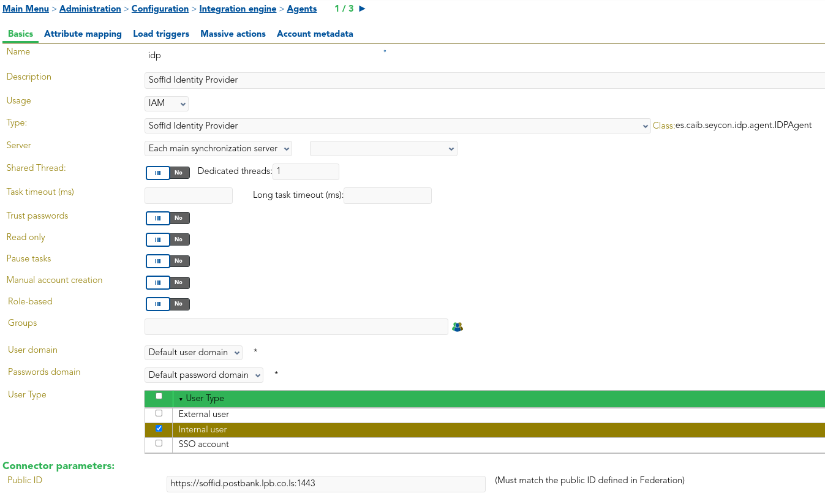825x504 pixels.
Task: Toggle the Trust passwords switch
Action: tap(168, 218)
